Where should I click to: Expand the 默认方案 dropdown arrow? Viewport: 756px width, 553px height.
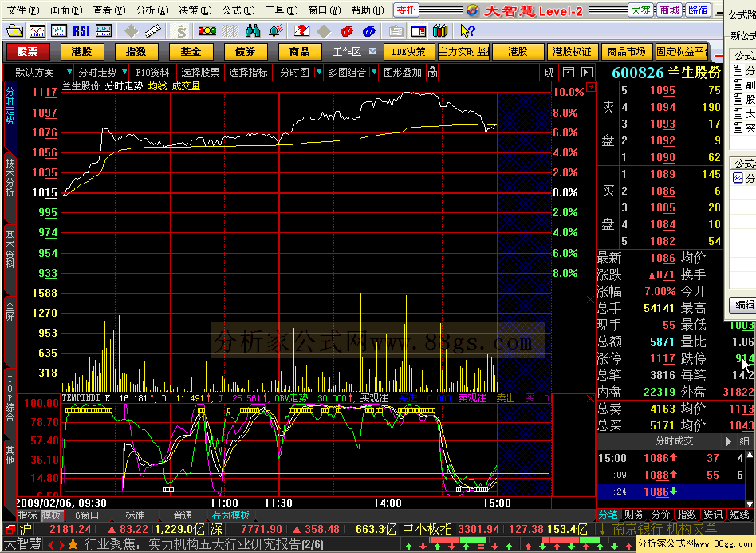(x=69, y=73)
